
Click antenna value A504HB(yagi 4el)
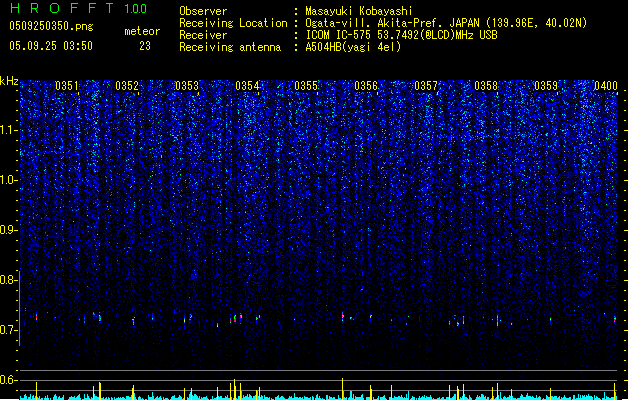pos(353,47)
